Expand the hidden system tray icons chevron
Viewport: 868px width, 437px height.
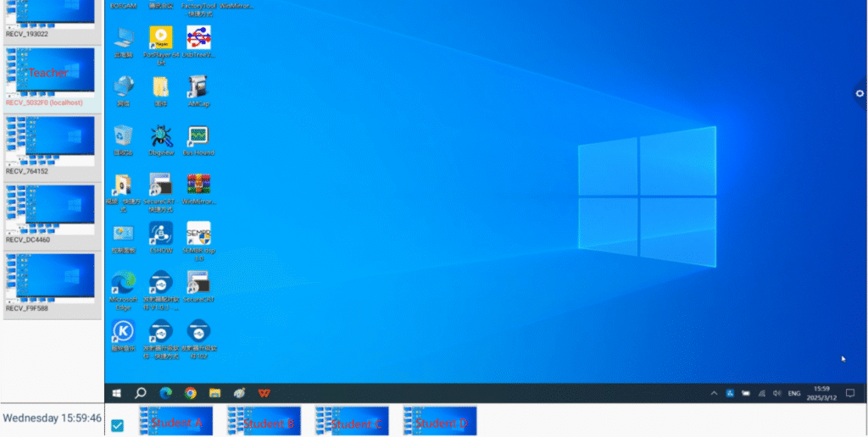coord(714,393)
